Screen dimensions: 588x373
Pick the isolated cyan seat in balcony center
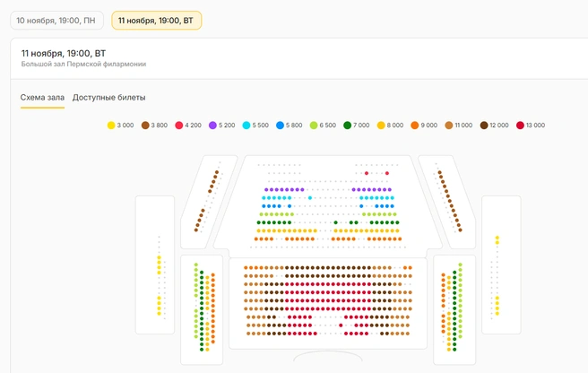[310, 198]
